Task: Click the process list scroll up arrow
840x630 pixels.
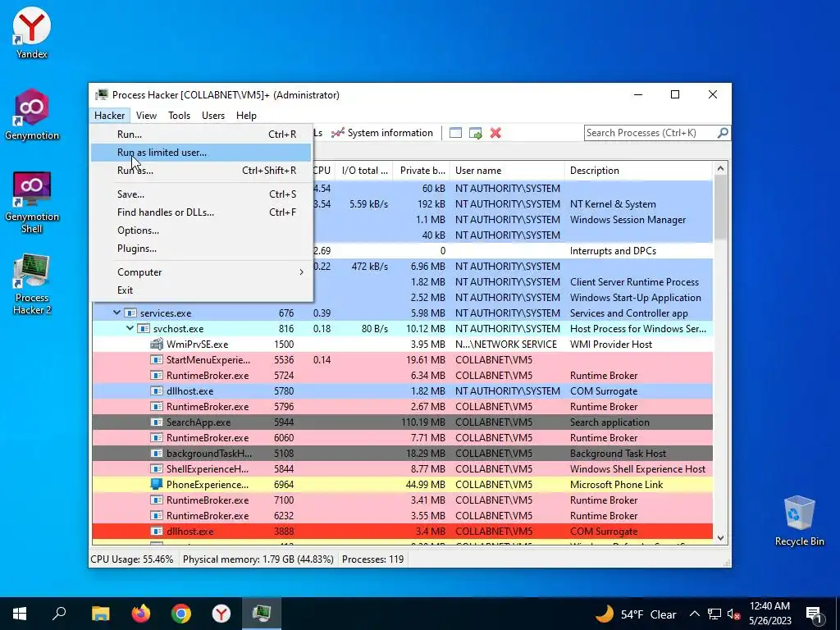Action: (x=720, y=168)
